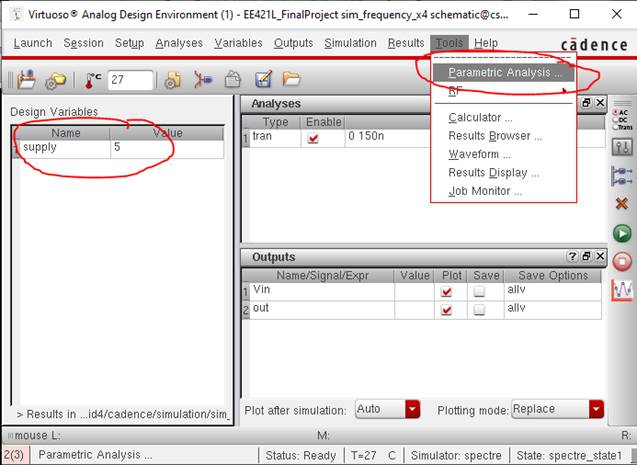The image size is (637, 465).
Task: Open the Analyses menu
Action: pyautogui.click(x=179, y=43)
